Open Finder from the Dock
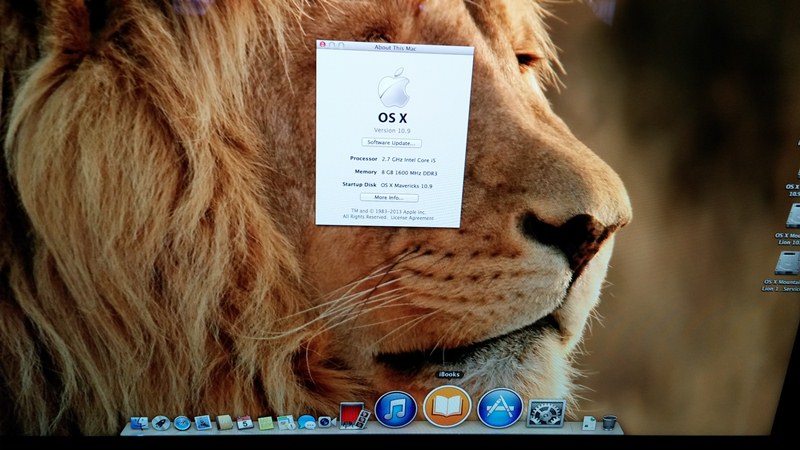 [x=139, y=423]
